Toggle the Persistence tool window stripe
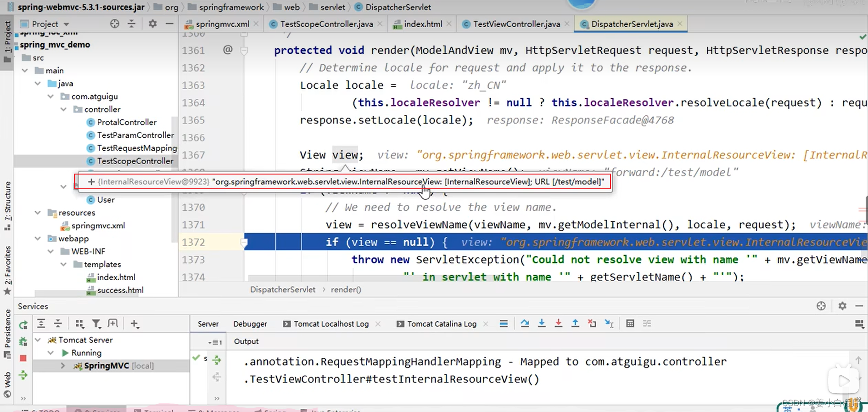 (x=7, y=333)
